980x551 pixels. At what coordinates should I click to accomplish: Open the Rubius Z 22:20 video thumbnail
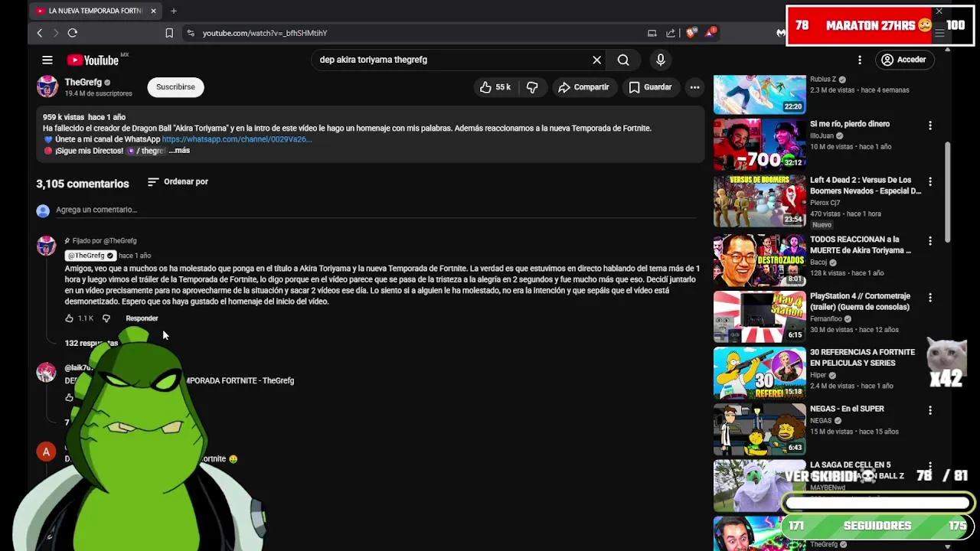759,94
